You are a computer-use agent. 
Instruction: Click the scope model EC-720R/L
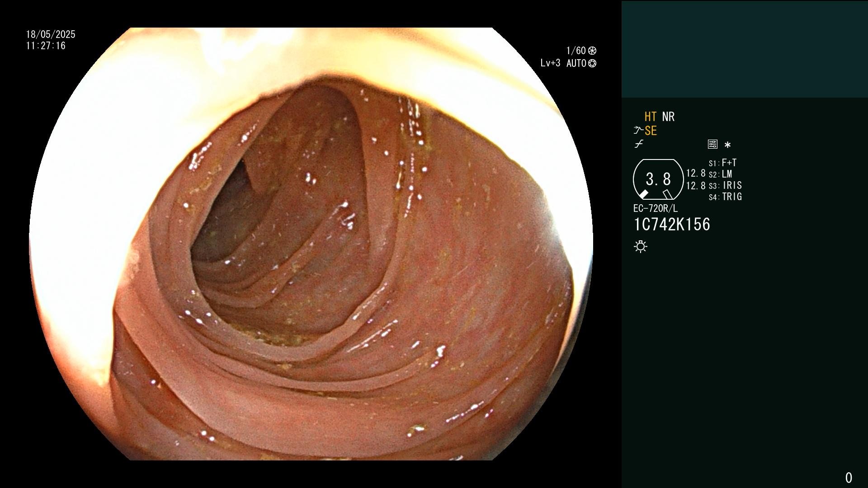pos(656,208)
